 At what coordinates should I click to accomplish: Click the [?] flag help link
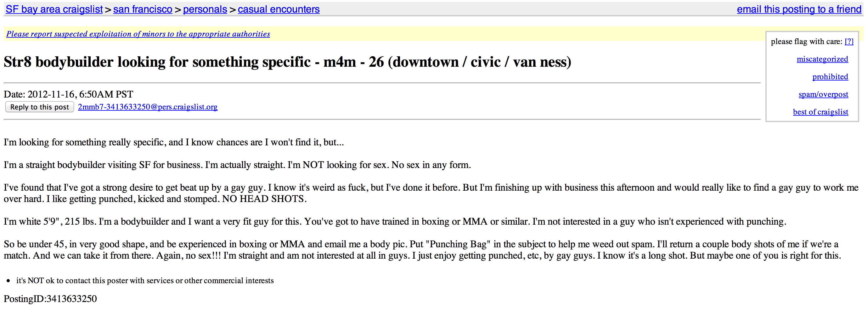849,42
